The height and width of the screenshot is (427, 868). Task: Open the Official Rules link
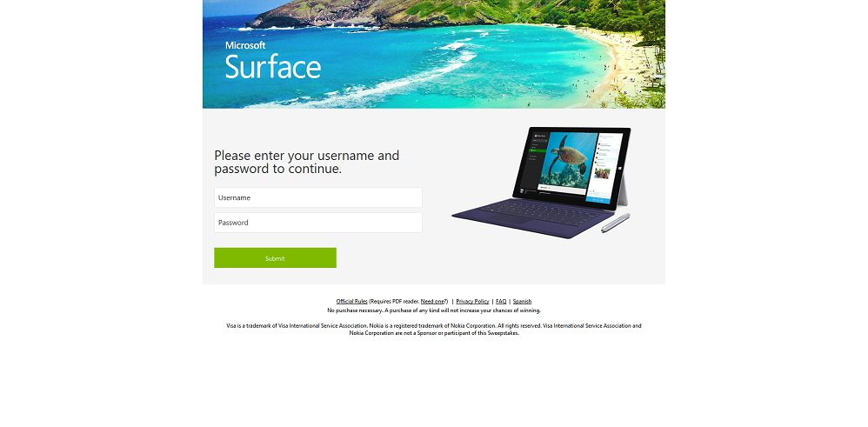click(x=351, y=301)
